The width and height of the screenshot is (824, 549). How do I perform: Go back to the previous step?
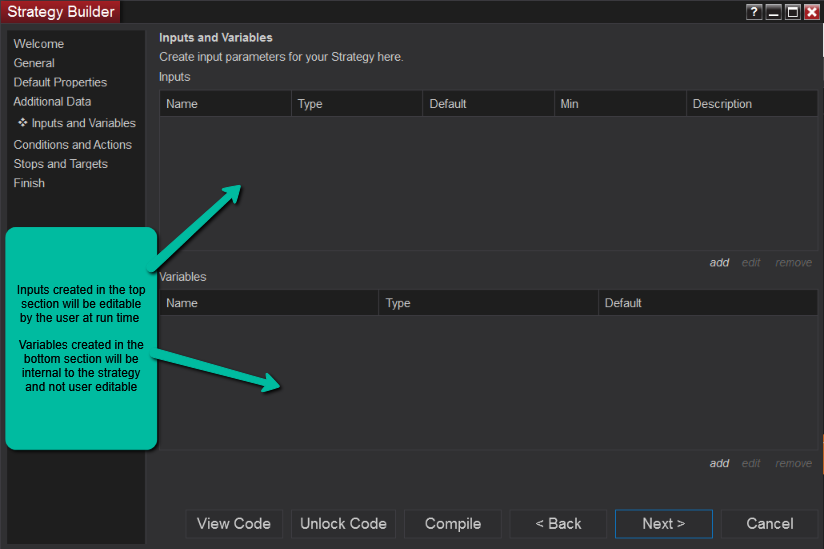pos(558,524)
